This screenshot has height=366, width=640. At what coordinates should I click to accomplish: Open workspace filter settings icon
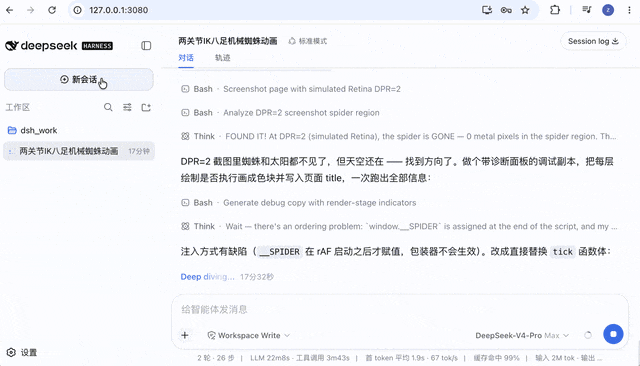point(127,107)
